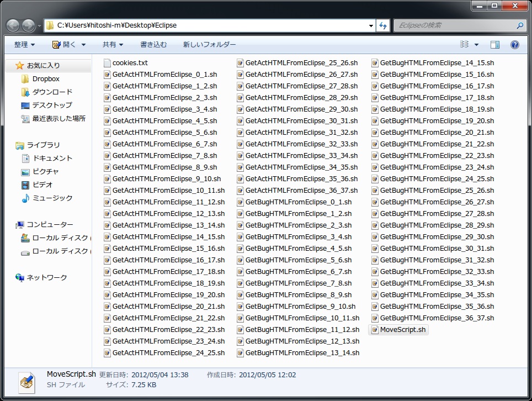This screenshot has width=532, height=401.
Task: Click the 開く button
Action: point(65,45)
